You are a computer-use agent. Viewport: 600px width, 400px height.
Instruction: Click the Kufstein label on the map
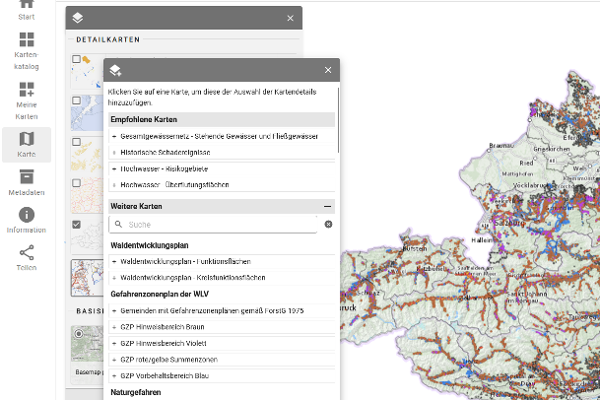click(x=414, y=249)
